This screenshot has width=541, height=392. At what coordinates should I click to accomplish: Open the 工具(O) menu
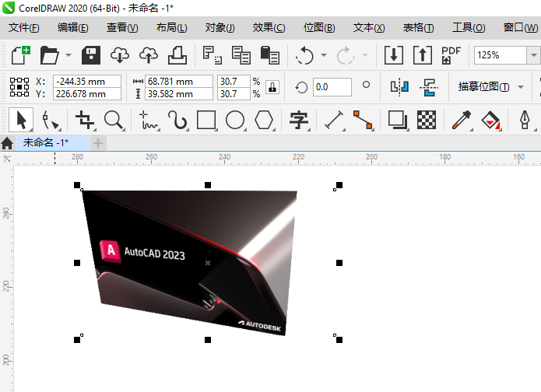469,27
